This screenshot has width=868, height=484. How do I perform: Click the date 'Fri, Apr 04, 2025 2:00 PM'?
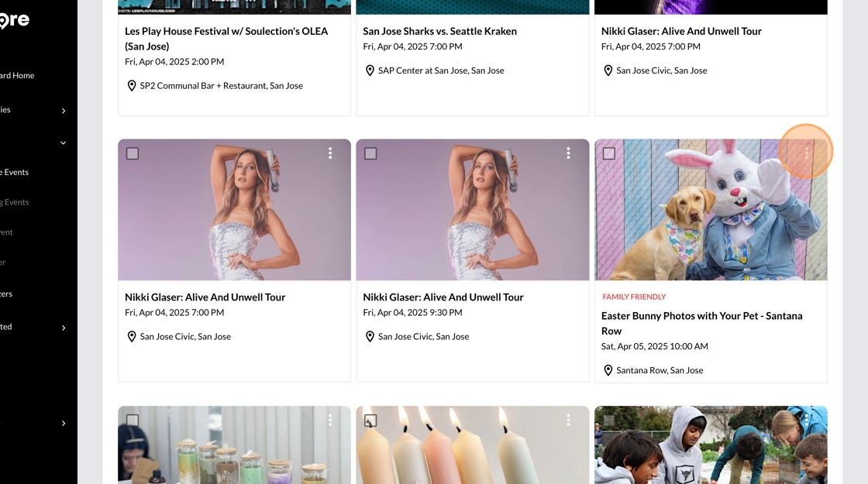(x=174, y=62)
